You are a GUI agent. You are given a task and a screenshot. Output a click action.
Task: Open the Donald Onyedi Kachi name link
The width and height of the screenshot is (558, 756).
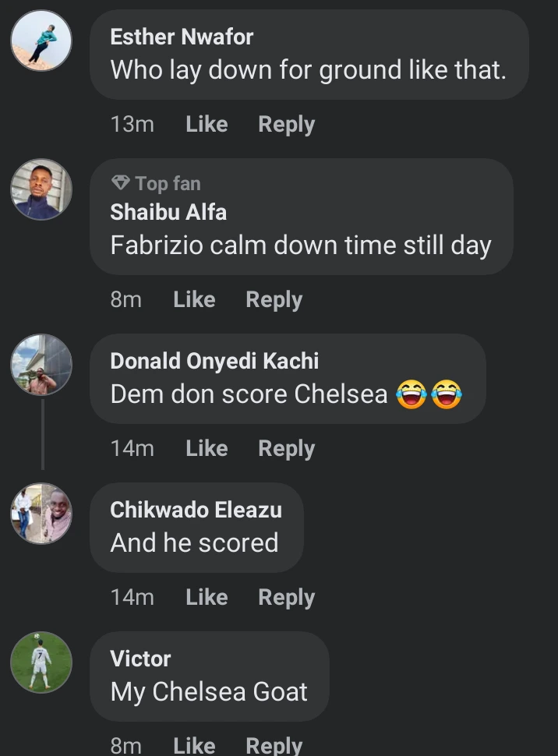pyautogui.click(x=214, y=361)
